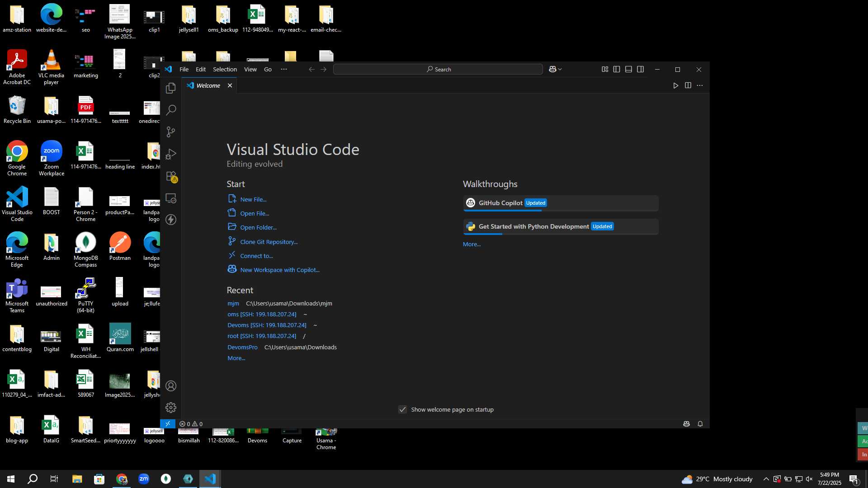Screen dimensions: 868x488
Task: Open the lightning bolt activity bar view
Action: (x=171, y=220)
